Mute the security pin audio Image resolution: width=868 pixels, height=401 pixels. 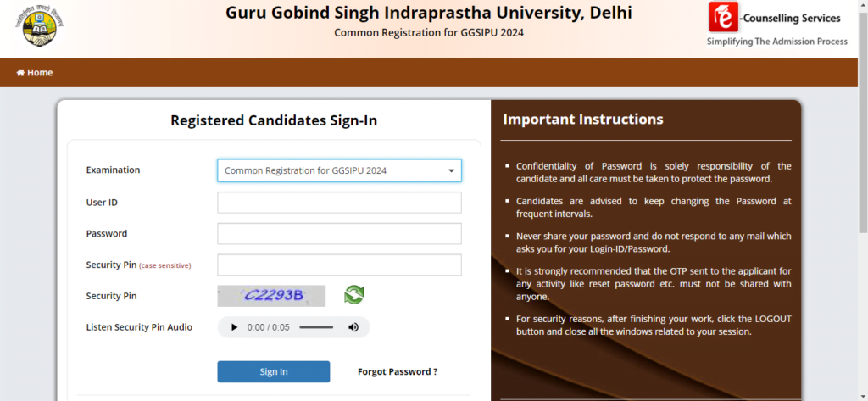point(353,327)
